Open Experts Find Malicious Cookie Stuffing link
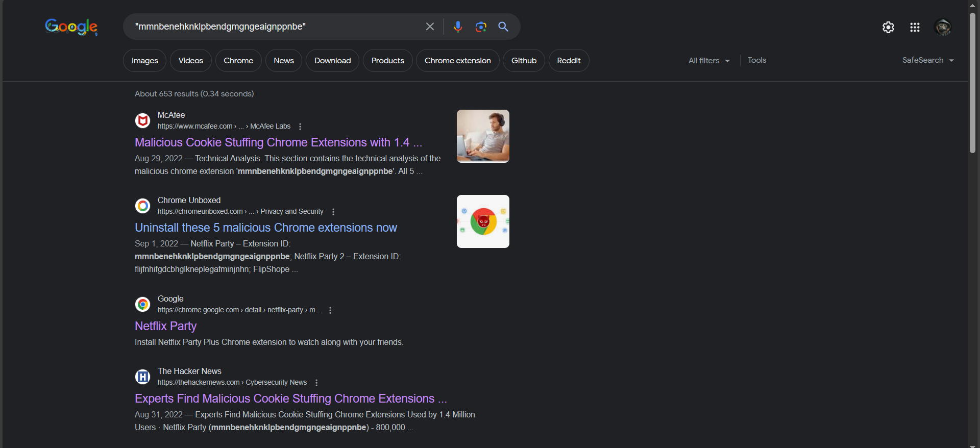 tap(291, 399)
